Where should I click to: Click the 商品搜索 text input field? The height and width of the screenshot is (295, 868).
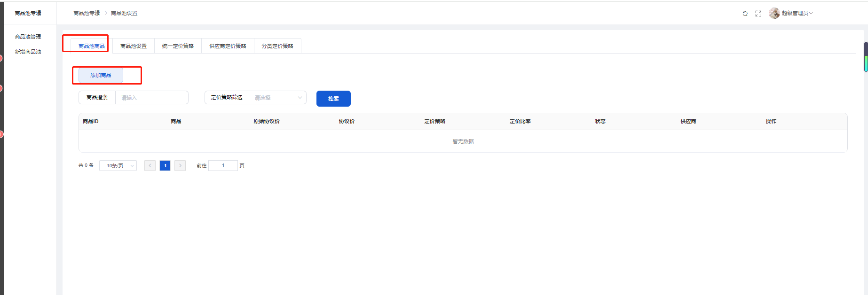[x=151, y=98]
